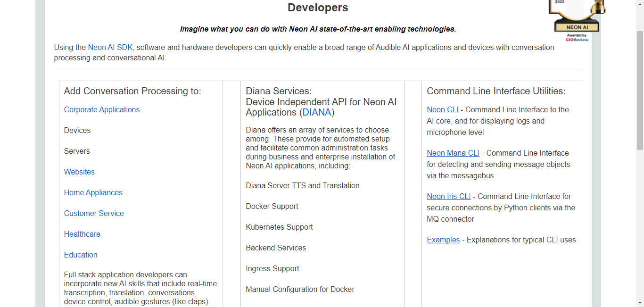Image resolution: width=644 pixels, height=307 pixels.
Task: Go to the Education link
Action: pyautogui.click(x=81, y=255)
